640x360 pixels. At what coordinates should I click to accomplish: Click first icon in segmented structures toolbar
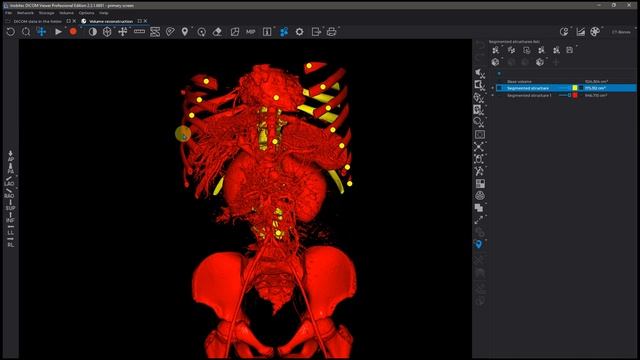[x=496, y=50]
